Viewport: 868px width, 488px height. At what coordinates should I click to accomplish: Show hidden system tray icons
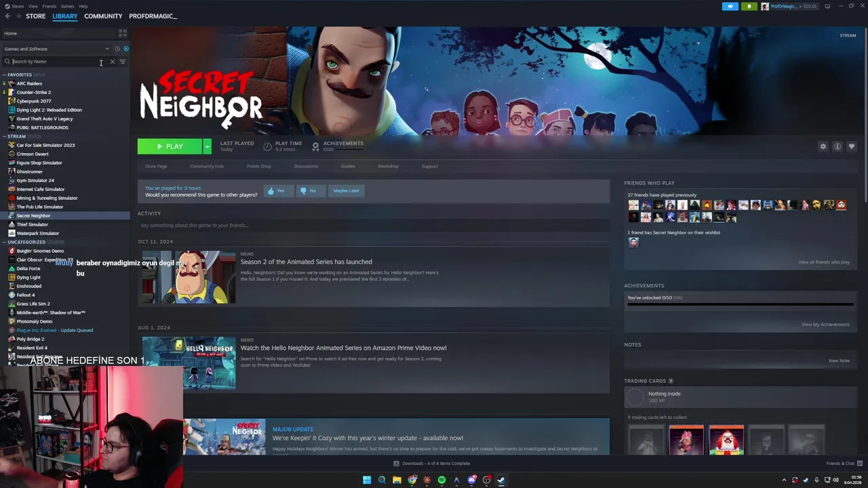pos(784,480)
